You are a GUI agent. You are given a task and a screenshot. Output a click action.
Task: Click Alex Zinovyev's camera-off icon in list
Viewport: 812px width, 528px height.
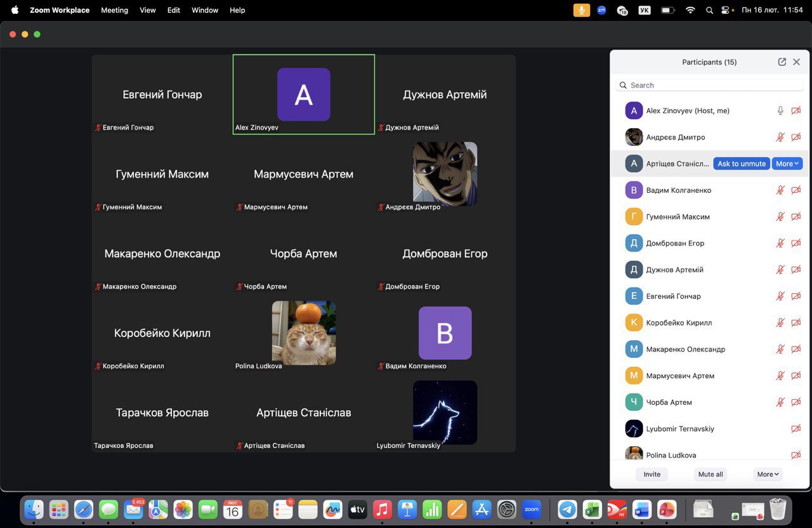click(x=796, y=110)
